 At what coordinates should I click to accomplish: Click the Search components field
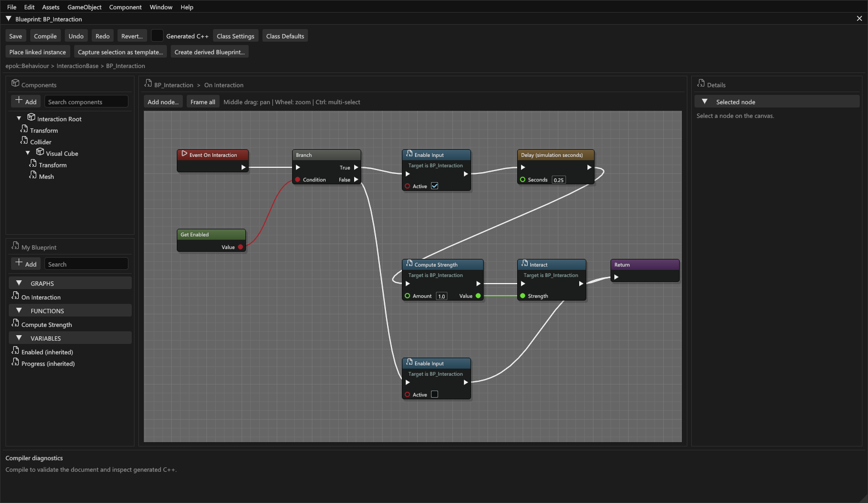point(86,102)
